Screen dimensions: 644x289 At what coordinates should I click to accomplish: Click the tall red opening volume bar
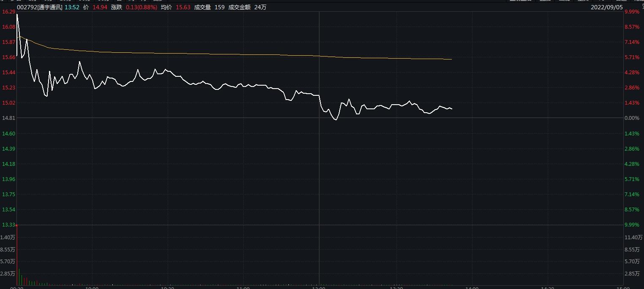[x=16, y=255]
